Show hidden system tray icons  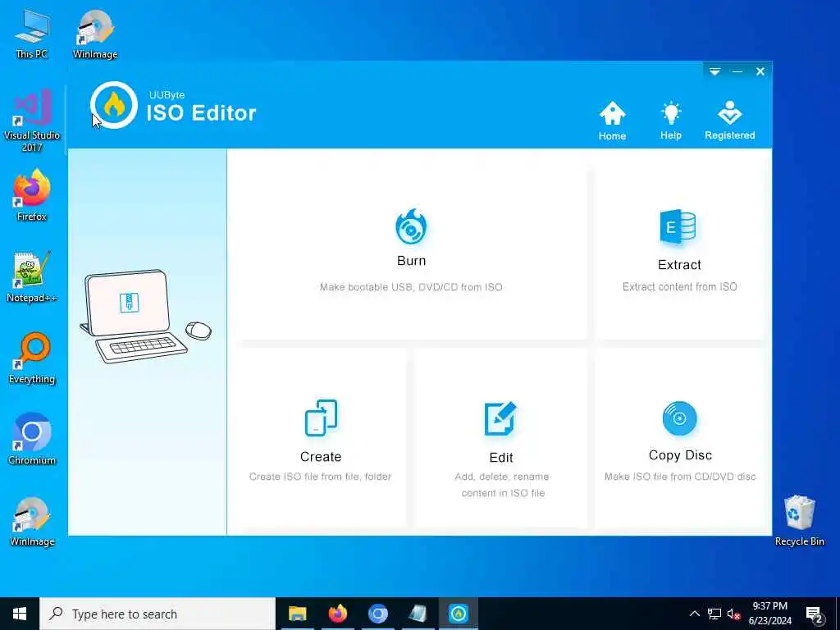click(694, 614)
